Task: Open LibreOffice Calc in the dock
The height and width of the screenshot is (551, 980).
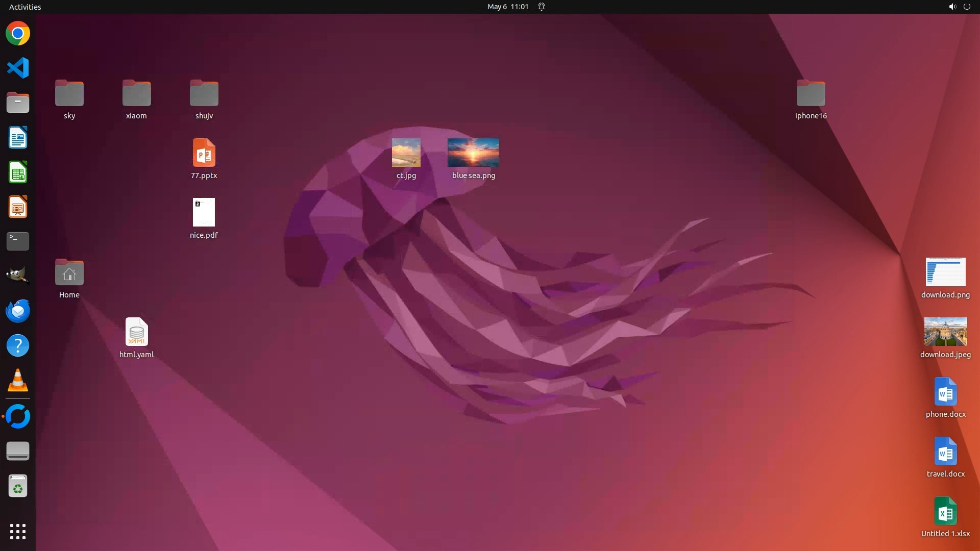Action: click(x=18, y=172)
